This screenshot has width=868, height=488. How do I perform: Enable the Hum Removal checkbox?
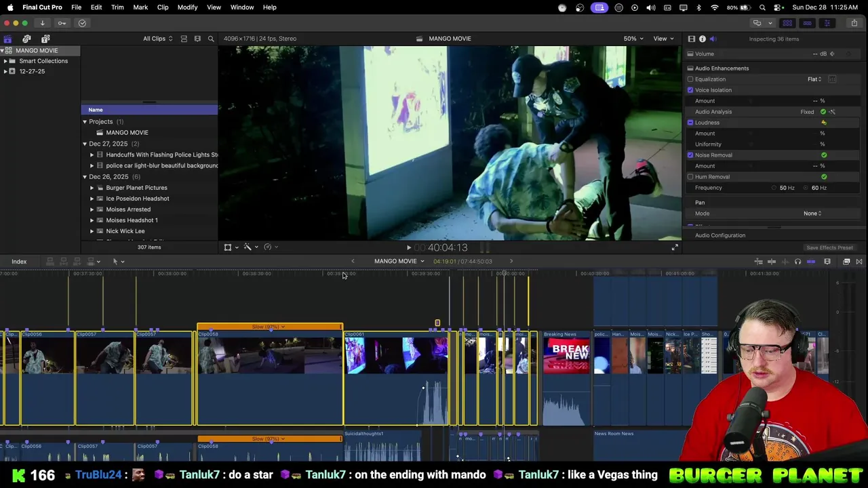tap(690, 177)
